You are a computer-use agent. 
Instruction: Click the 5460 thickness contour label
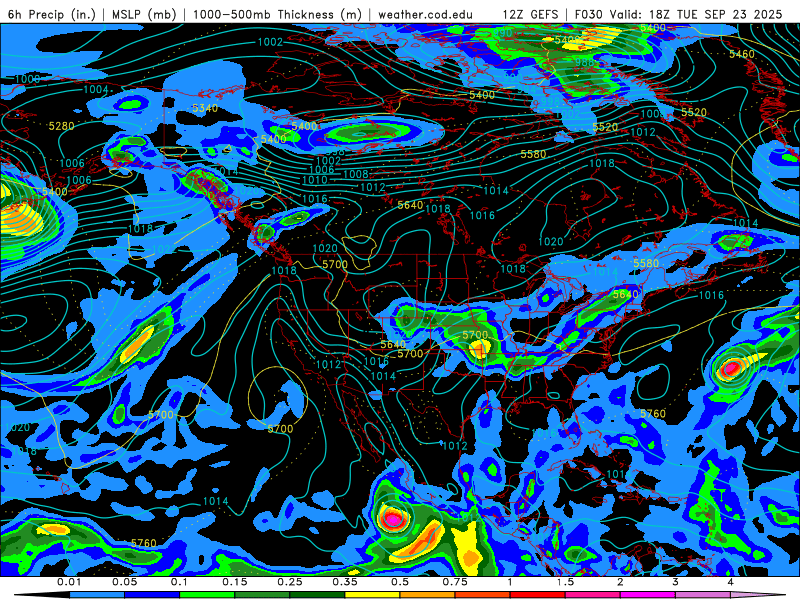tap(742, 54)
